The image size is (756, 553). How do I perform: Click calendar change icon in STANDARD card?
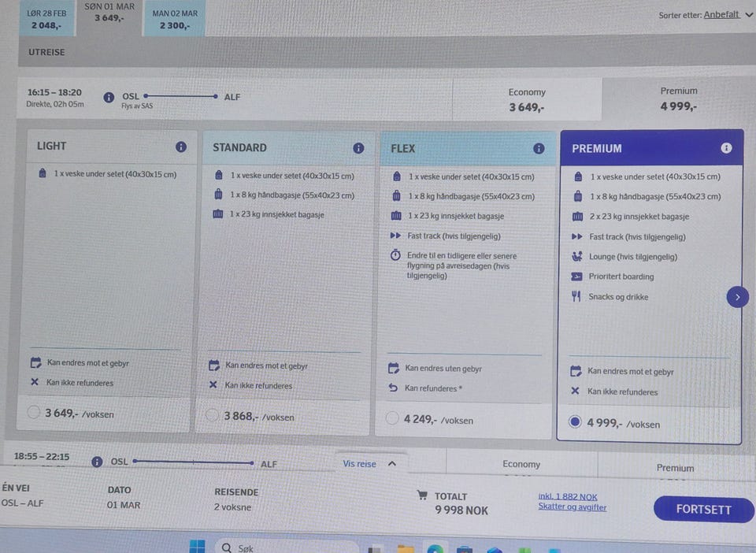coord(214,366)
